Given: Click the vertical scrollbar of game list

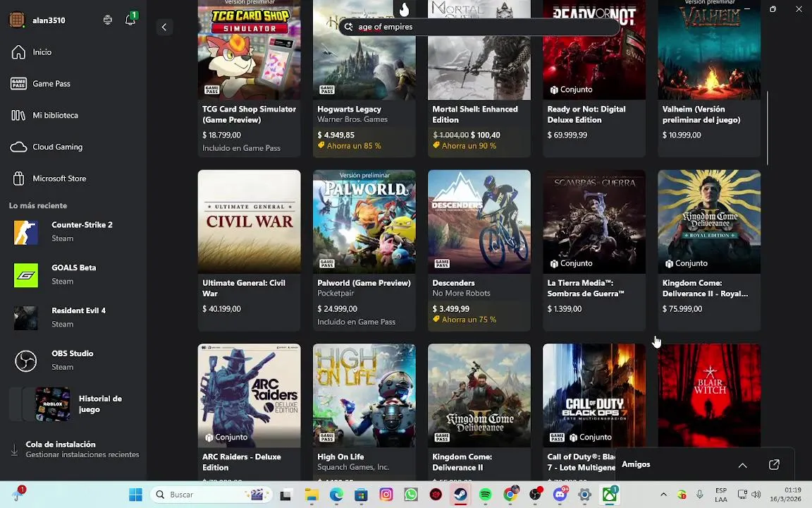Looking at the screenshot, I should pyautogui.click(x=768, y=128).
